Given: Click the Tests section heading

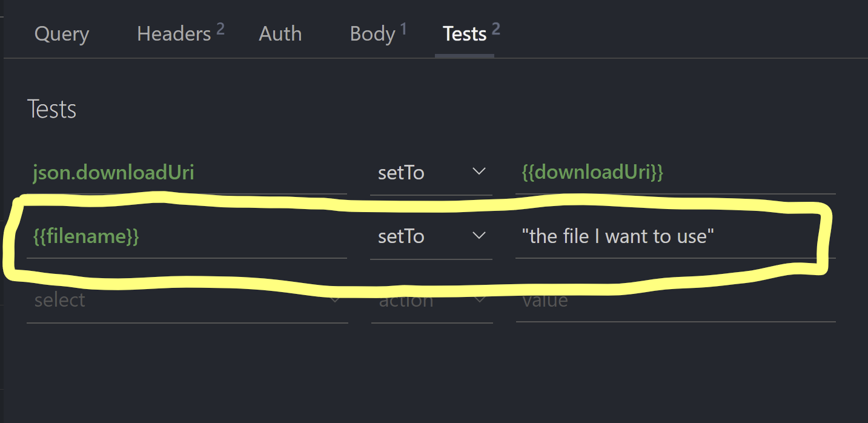Looking at the screenshot, I should coord(51,108).
